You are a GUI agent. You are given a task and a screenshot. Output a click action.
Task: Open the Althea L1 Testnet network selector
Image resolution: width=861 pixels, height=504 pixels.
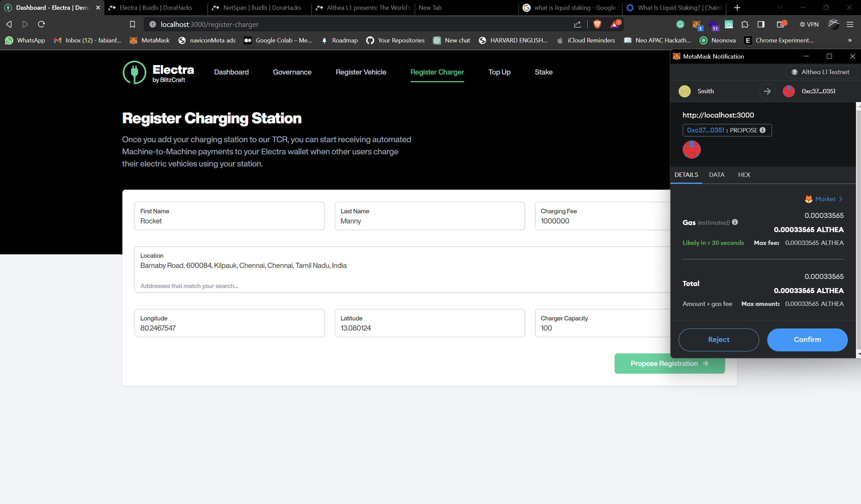click(x=821, y=72)
